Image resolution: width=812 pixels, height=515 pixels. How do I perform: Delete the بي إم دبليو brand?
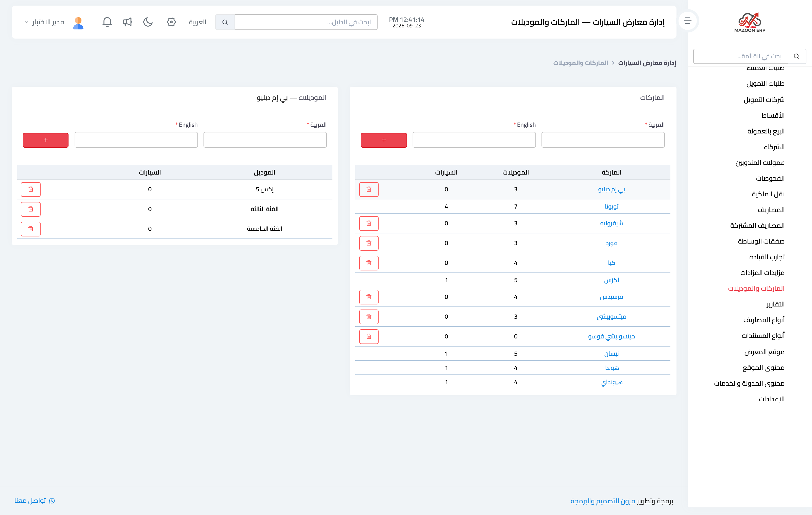point(369,190)
